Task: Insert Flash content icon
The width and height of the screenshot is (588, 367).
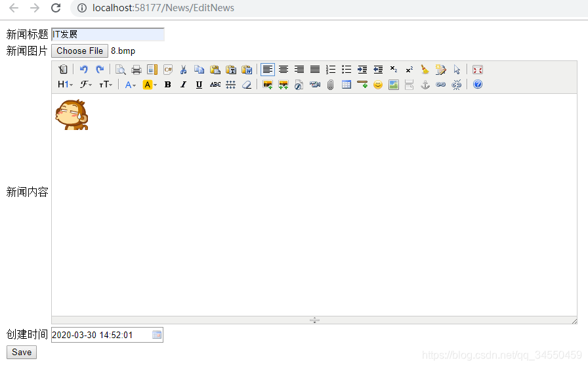Action: click(x=299, y=85)
